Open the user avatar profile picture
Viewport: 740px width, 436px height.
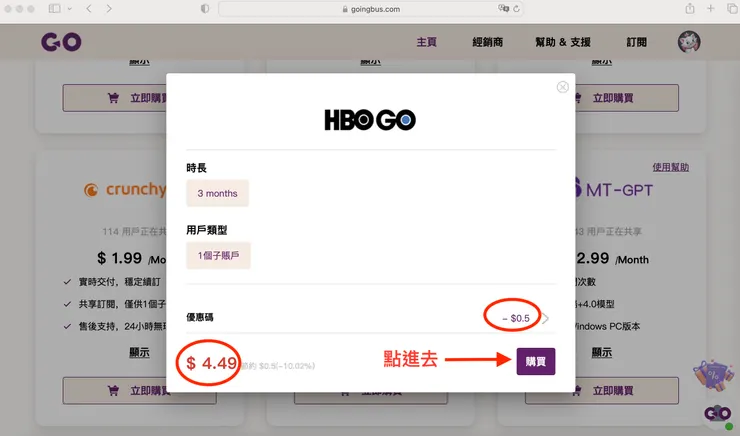tap(689, 42)
